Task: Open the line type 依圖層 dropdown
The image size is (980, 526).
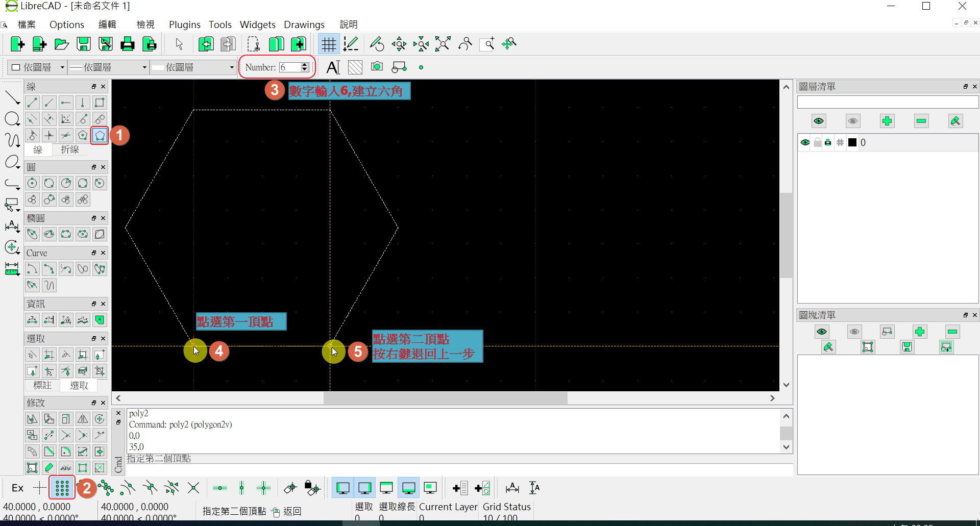Action: tap(193, 67)
